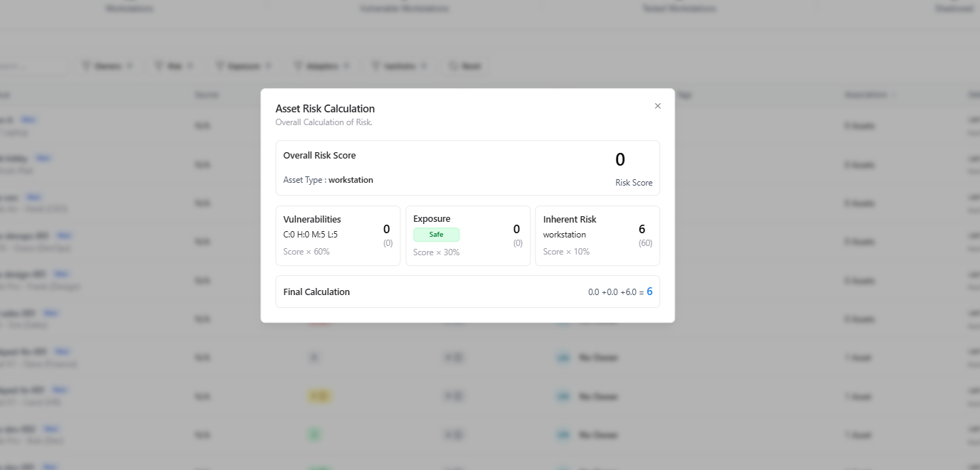980x470 pixels.
Task: Close the Asset Risk Calculation dialog
Action: click(x=657, y=106)
